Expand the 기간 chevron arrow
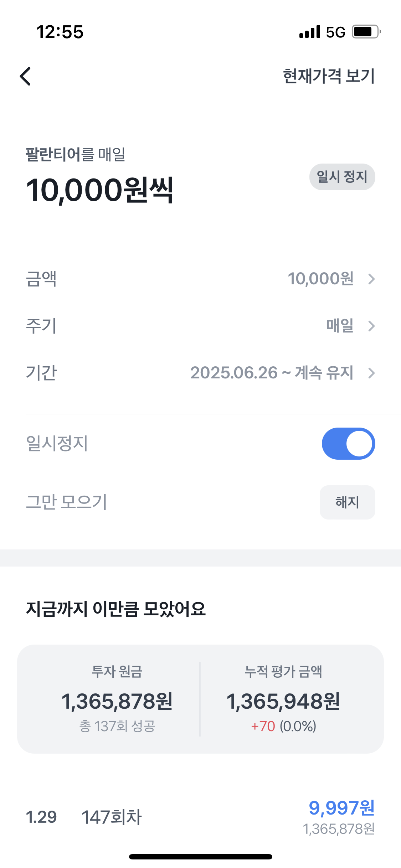Image resolution: width=401 pixels, height=868 pixels. tap(371, 373)
